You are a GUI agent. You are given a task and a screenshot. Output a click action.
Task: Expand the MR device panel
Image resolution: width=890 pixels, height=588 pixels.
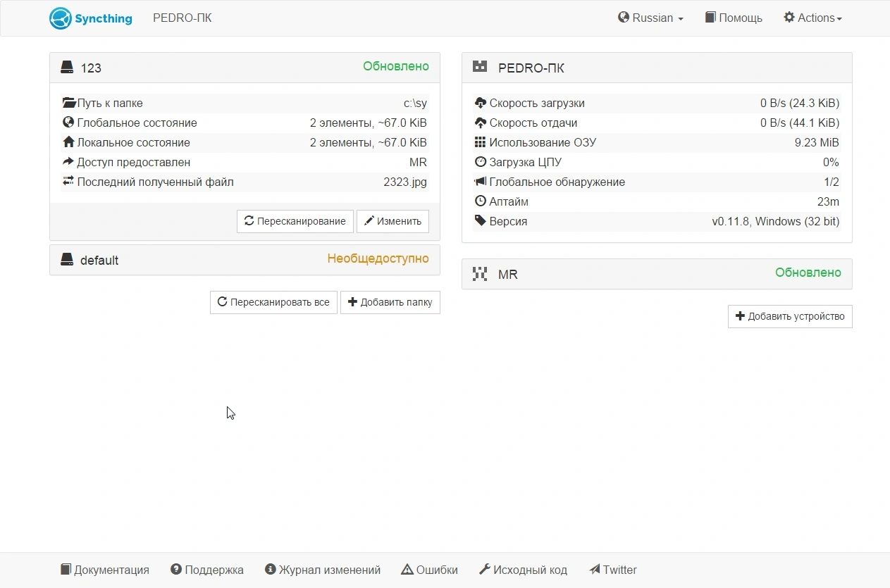[657, 274]
